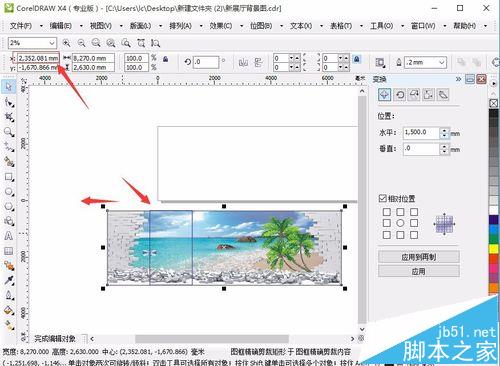
Task: Click the horizontal scrollbar right arrow
Action: tap(352, 339)
